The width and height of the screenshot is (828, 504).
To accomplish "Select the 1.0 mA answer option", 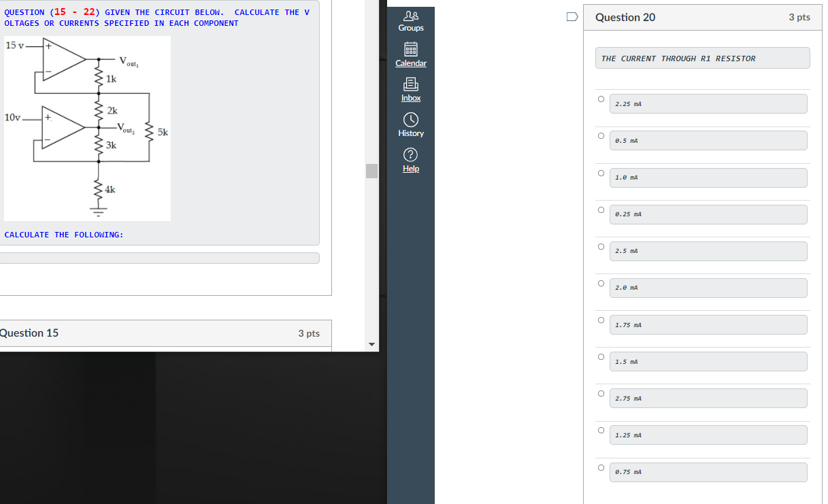I will pos(601,173).
